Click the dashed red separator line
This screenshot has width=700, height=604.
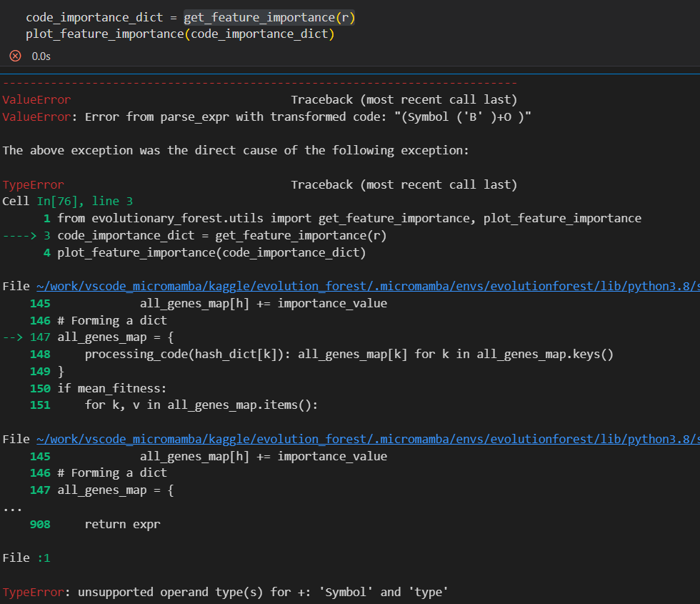(x=257, y=81)
